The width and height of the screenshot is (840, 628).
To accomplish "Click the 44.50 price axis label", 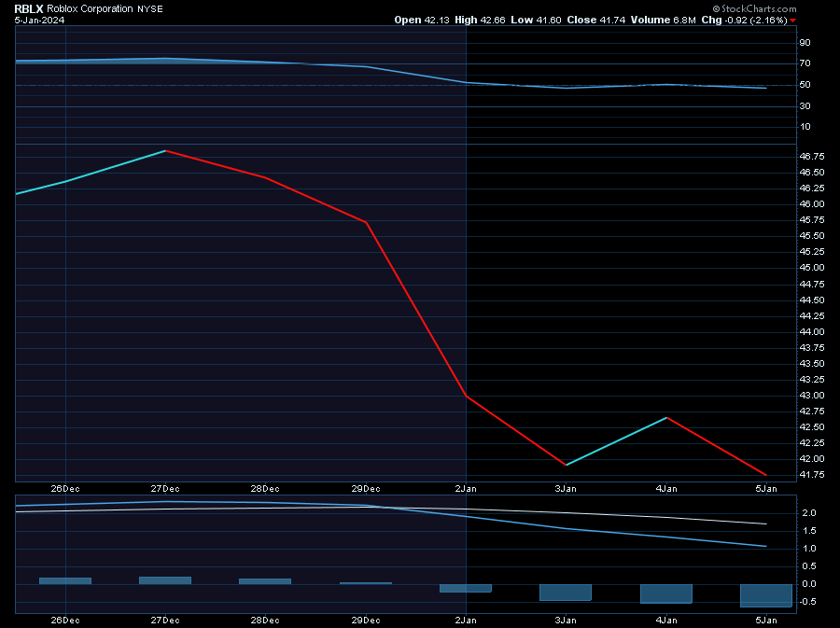I will point(812,300).
